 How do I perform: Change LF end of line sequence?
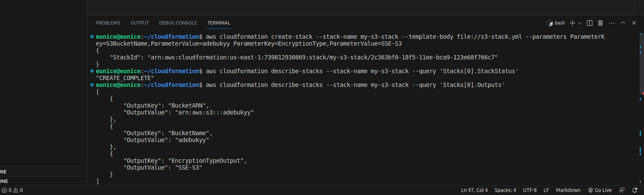click(546, 190)
